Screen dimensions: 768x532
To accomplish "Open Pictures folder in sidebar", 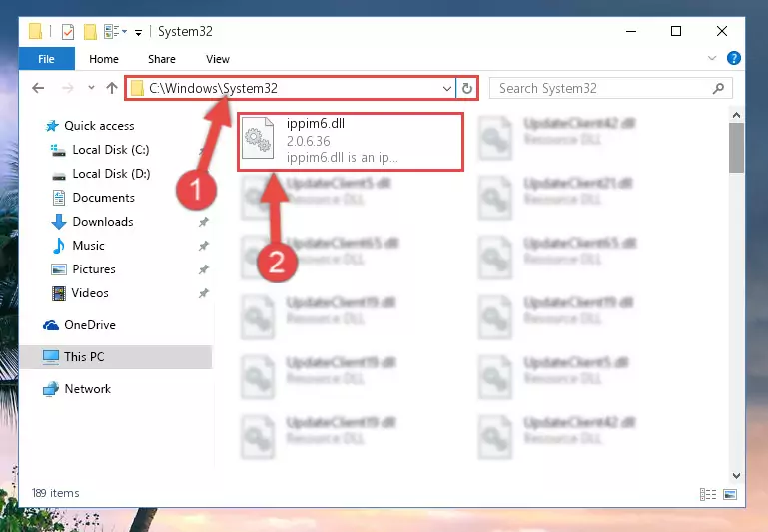I will click(94, 269).
